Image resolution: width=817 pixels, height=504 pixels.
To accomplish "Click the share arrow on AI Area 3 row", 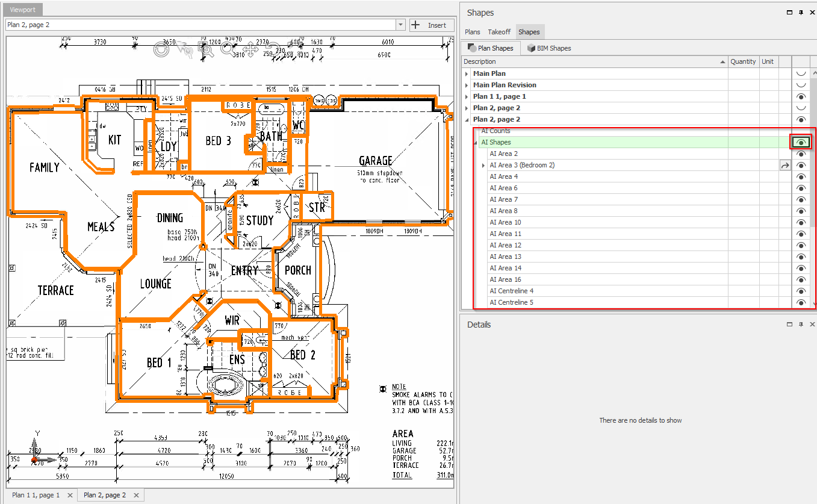I will click(785, 165).
